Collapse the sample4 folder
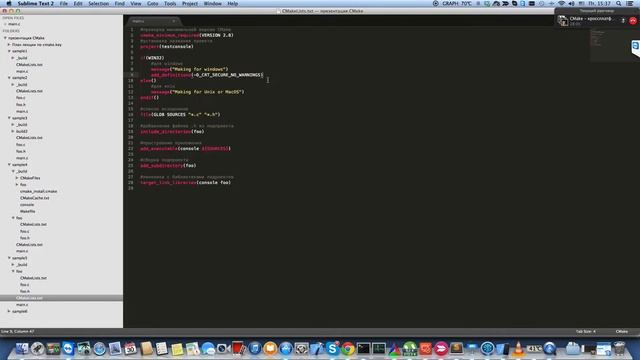The width and height of the screenshot is (640, 360). [x=9, y=164]
